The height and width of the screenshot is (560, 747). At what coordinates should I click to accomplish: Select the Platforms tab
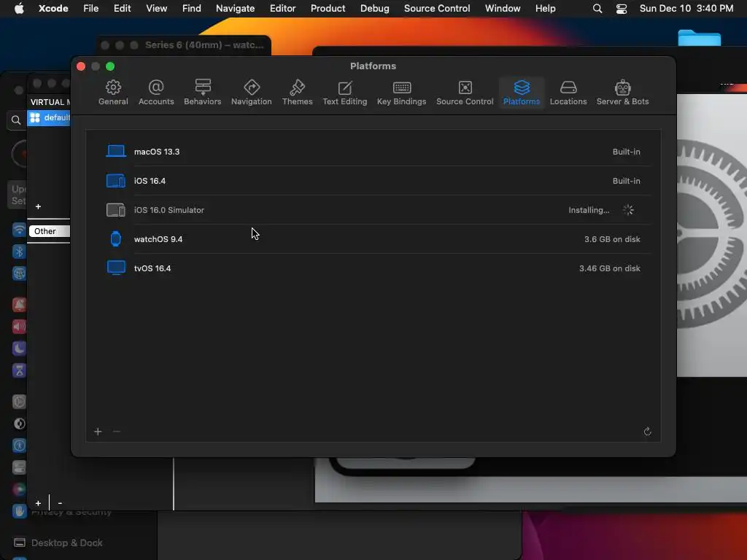[522, 93]
